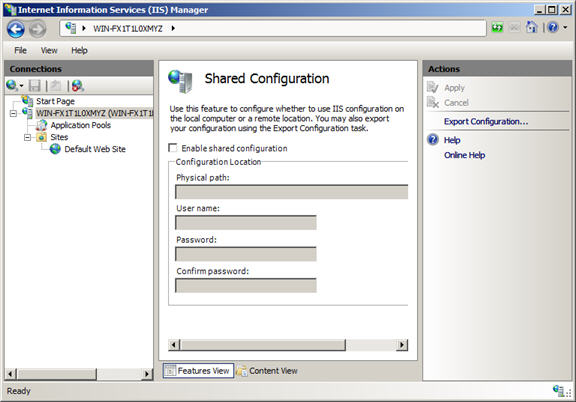Go to the Home icon in toolbar
The height and width of the screenshot is (402, 576).
pyautogui.click(x=532, y=27)
